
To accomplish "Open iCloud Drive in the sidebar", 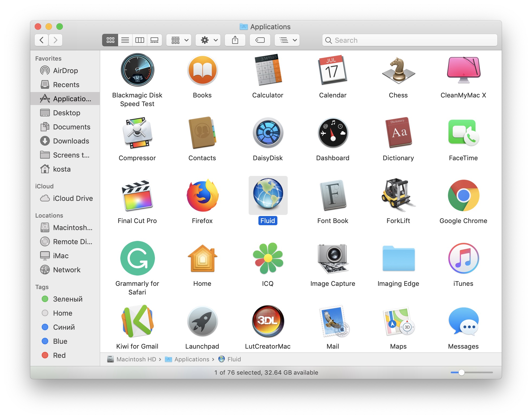I will click(x=65, y=198).
